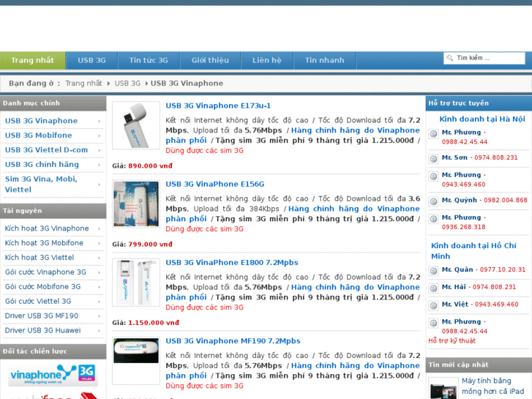The width and height of the screenshot is (532, 399).
Task: Focus the Tìm kiếm search field
Action: point(484,58)
